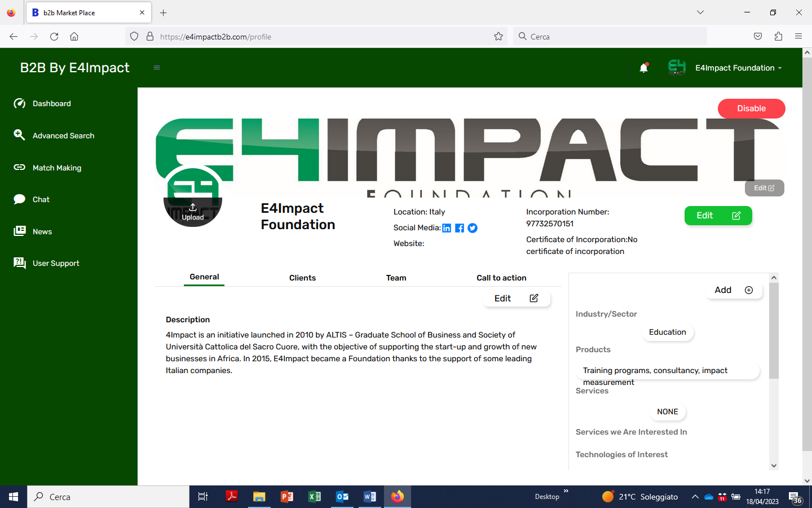Click the red Disable button
812x508 pixels.
tap(751, 108)
